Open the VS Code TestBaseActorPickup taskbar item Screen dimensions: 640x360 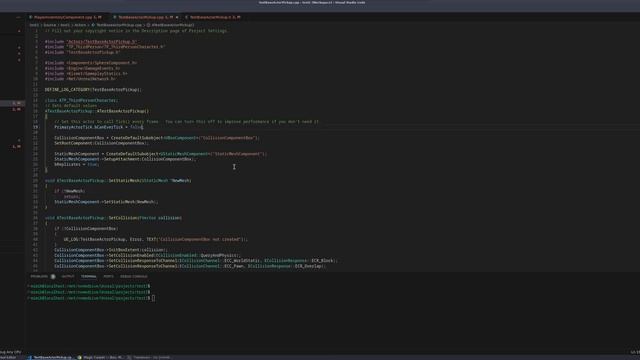pos(51,357)
